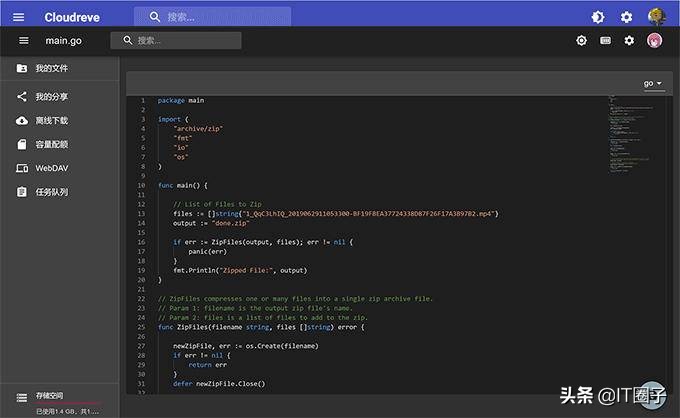The image size is (680, 418).
Task: Click the Cloudreve title text
Action: click(72, 17)
